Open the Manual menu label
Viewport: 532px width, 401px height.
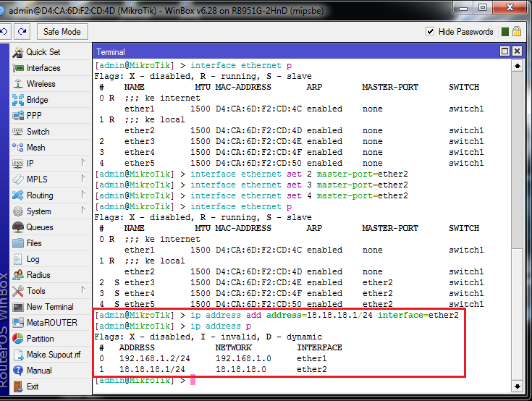click(x=39, y=371)
